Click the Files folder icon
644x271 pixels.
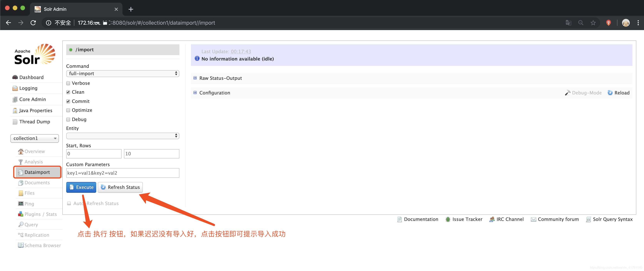coord(21,193)
